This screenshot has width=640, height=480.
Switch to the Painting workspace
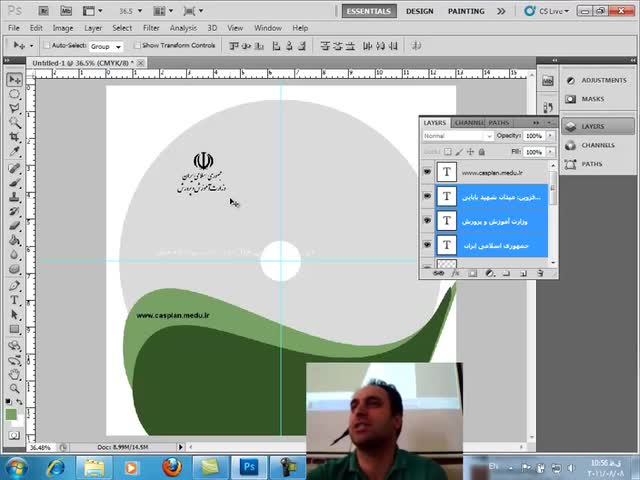coord(466,11)
